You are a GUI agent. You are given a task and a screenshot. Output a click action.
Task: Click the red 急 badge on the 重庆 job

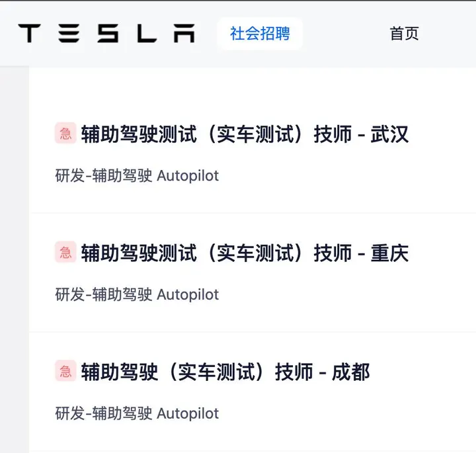65,253
